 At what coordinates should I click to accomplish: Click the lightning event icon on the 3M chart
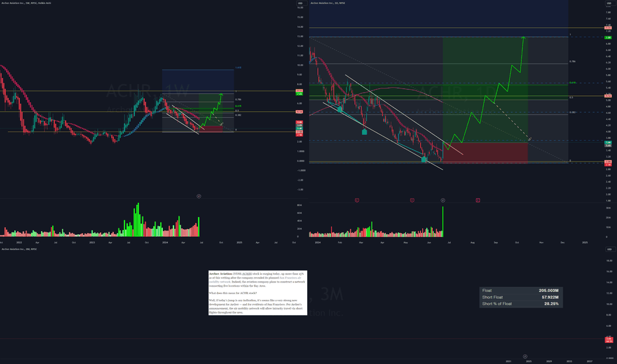[525, 357]
